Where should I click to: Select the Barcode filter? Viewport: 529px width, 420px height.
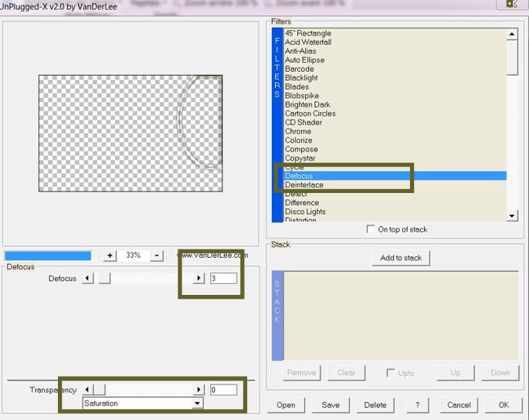pyautogui.click(x=300, y=69)
